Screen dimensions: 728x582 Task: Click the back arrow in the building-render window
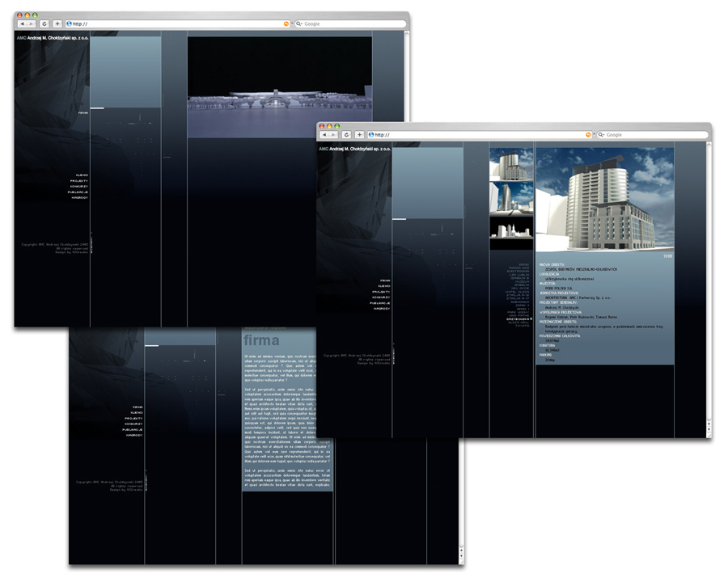325,135
